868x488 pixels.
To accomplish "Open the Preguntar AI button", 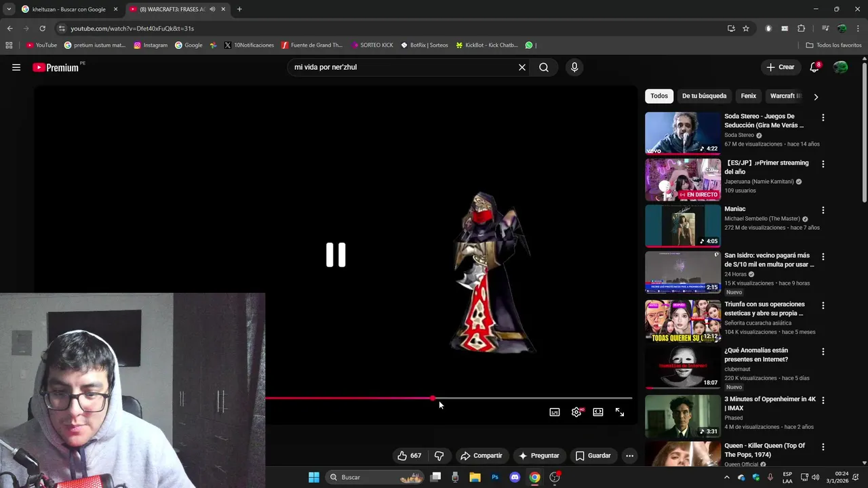I will pyautogui.click(x=538, y=455).
